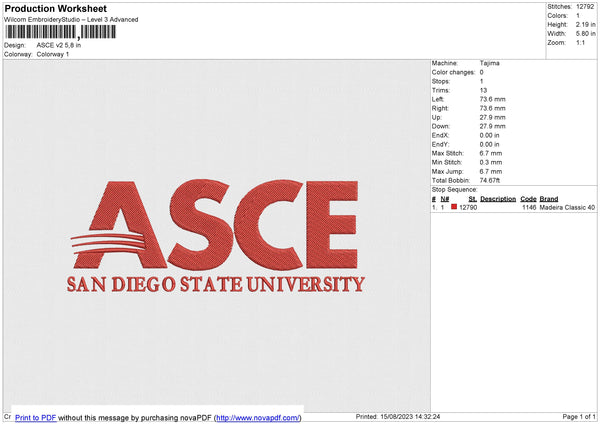Viewport: 600px width, 424px height.
Task: Click the San Diego State University text
Action: pos(215,283)
